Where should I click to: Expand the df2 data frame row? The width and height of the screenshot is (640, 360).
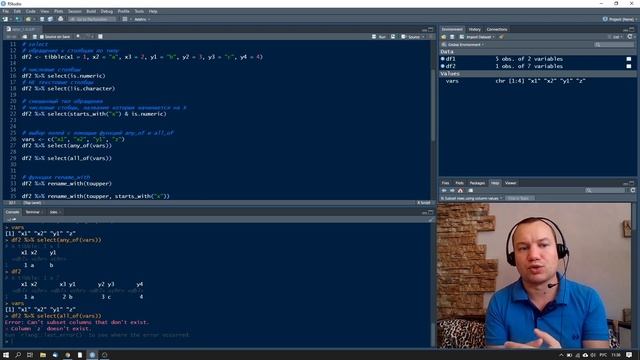coord(443,66)
